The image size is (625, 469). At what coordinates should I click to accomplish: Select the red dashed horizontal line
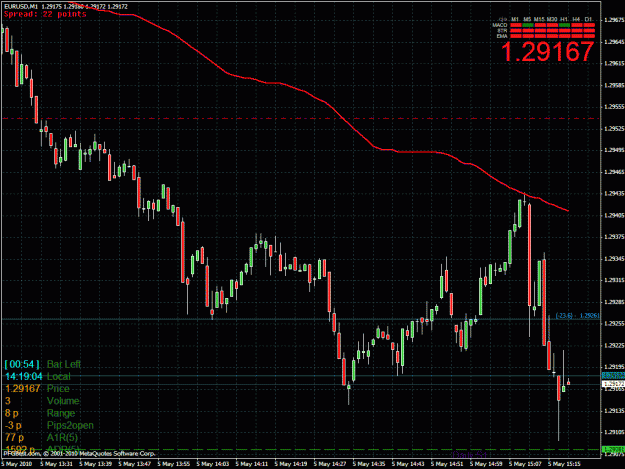pos(301,119)
